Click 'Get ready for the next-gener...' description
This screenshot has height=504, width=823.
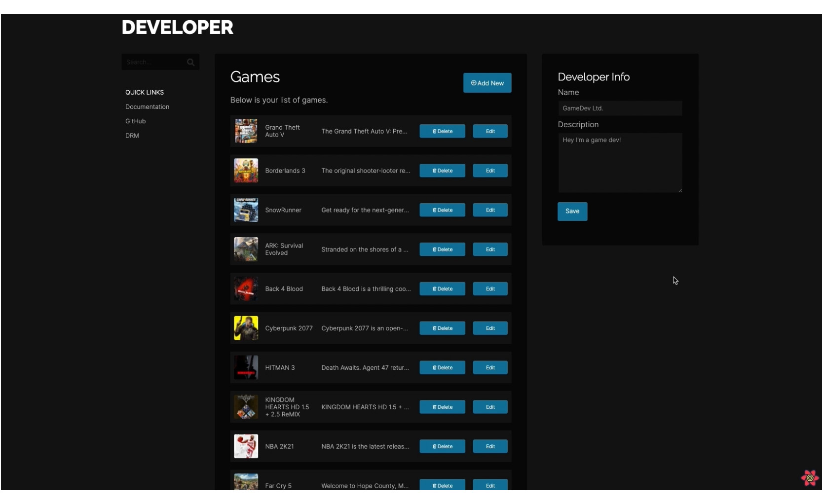pos(365,211)
